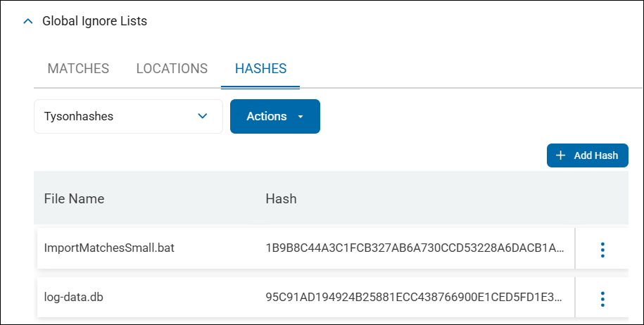Select the ImportMatchesSmall.bat file name

(x=109, y=248)
